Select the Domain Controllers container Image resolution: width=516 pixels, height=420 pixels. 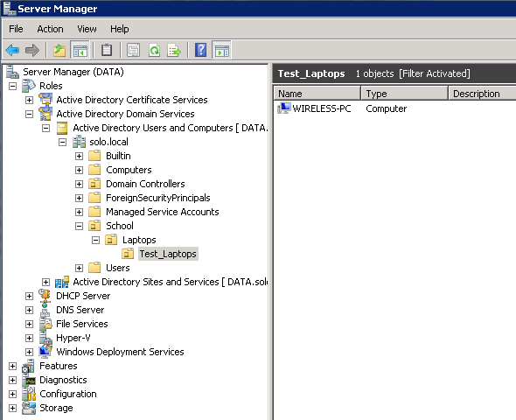point(145,184)
